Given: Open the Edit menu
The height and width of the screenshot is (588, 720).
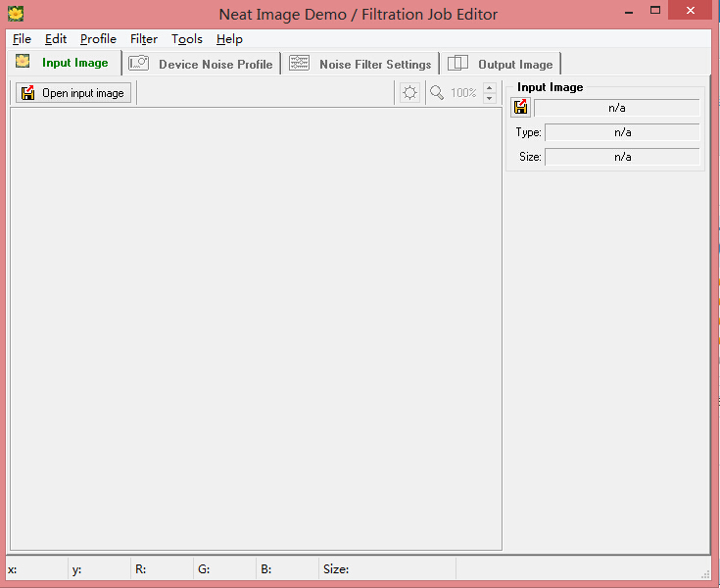Looking at the screenshot, I should (x=56, y=39).
